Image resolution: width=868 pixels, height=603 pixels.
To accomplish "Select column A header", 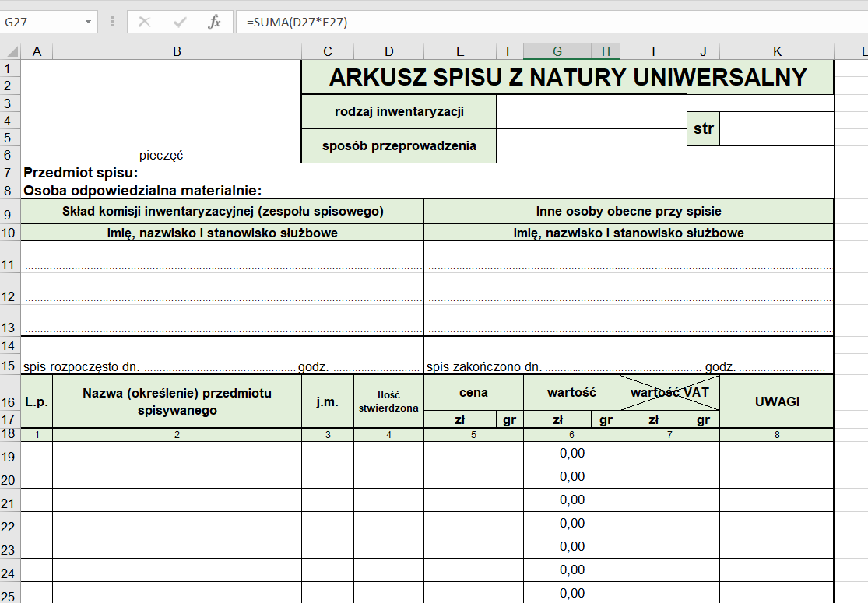I will [37, 51].
